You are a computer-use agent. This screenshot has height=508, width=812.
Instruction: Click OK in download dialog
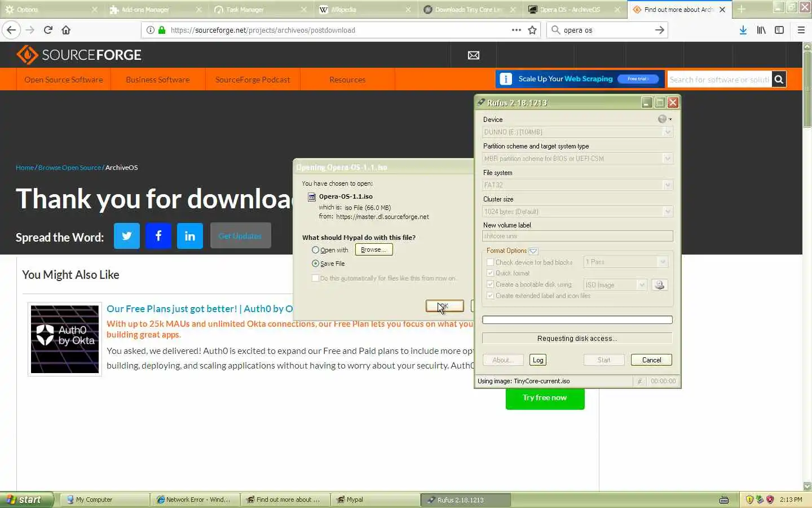445,306
